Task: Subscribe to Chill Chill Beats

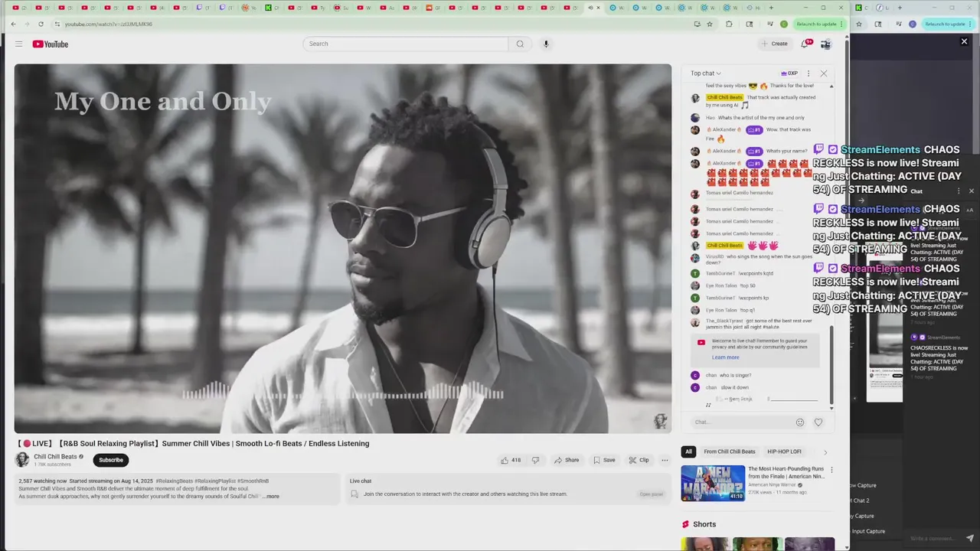Action: [111, 460]
